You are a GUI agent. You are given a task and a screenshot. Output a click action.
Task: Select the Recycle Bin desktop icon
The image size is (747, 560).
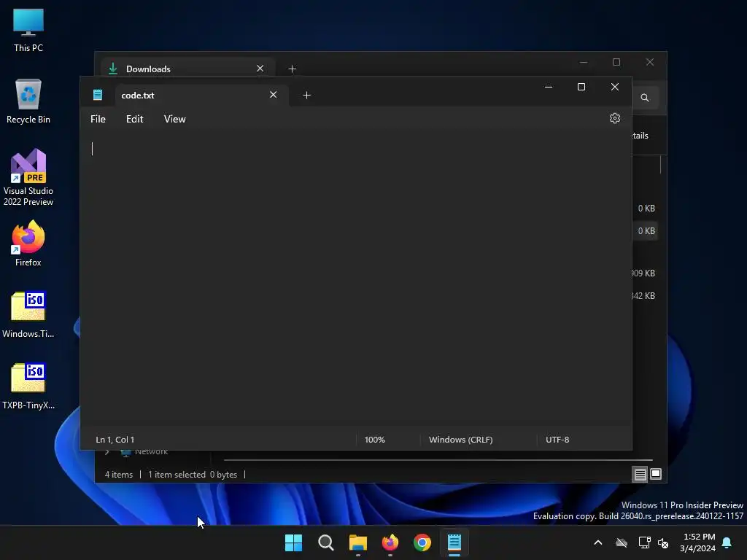[x=28, y=101]
